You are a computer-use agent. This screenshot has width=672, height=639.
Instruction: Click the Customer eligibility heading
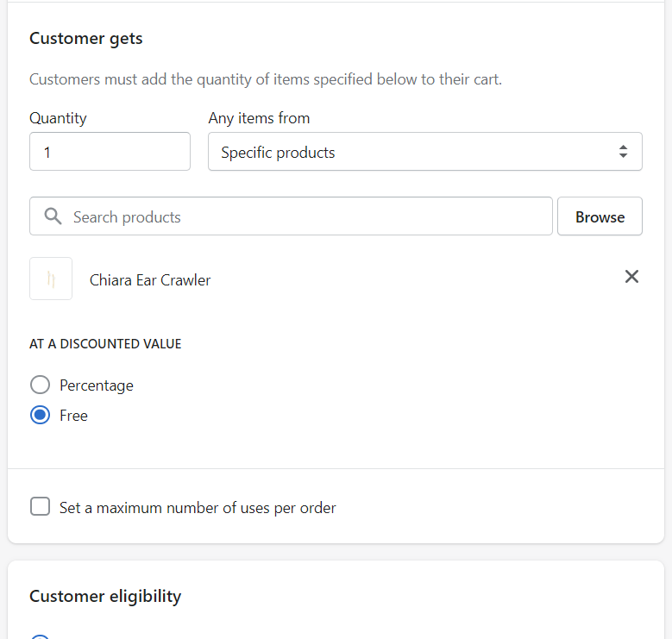pos(105,596)
